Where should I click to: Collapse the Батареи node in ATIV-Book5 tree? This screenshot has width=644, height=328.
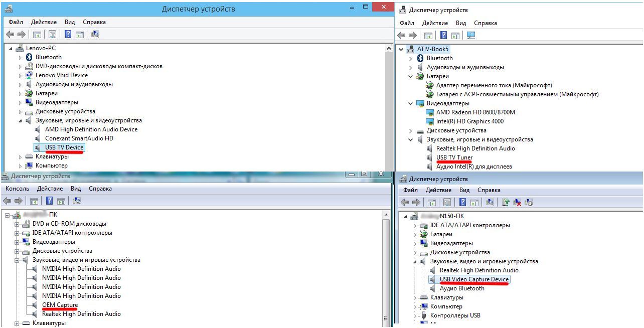coord(411,77)
